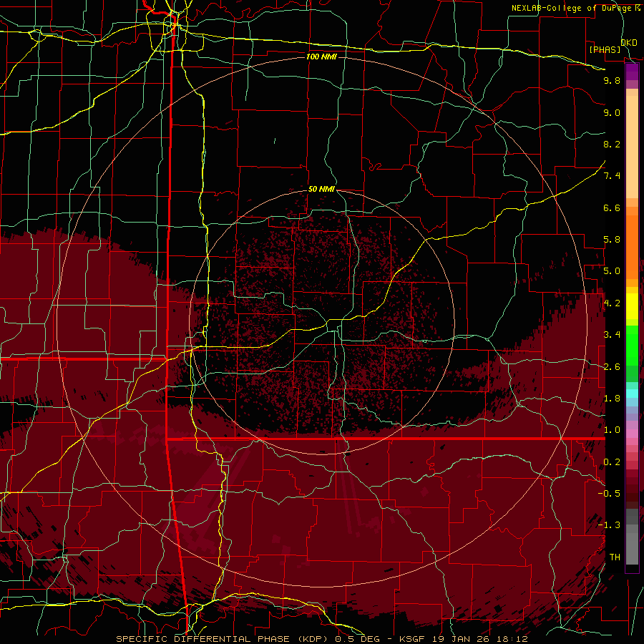This screenshot has height=644, width=644.
Task: Select the 7.4 legend value
Action: click(x=612, y=176)
